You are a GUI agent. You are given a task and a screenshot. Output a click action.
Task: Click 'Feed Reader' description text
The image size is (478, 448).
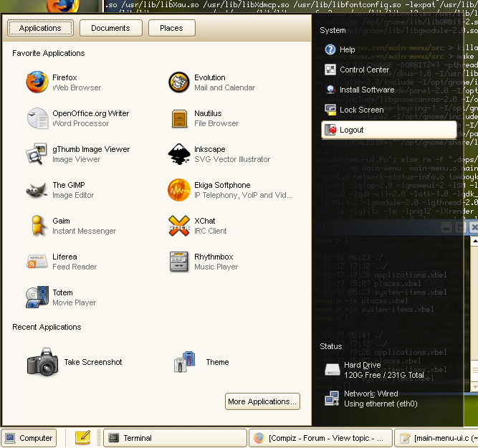coord(75,267)
